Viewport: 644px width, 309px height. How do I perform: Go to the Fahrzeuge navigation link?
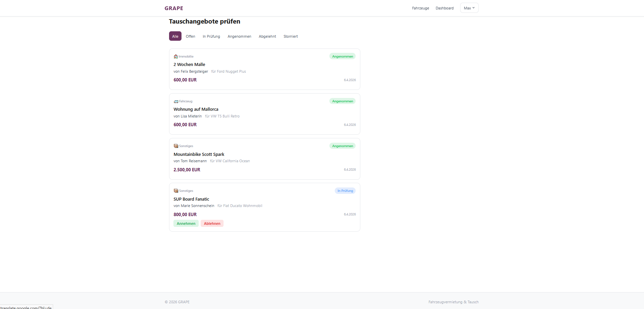[420, 8]
